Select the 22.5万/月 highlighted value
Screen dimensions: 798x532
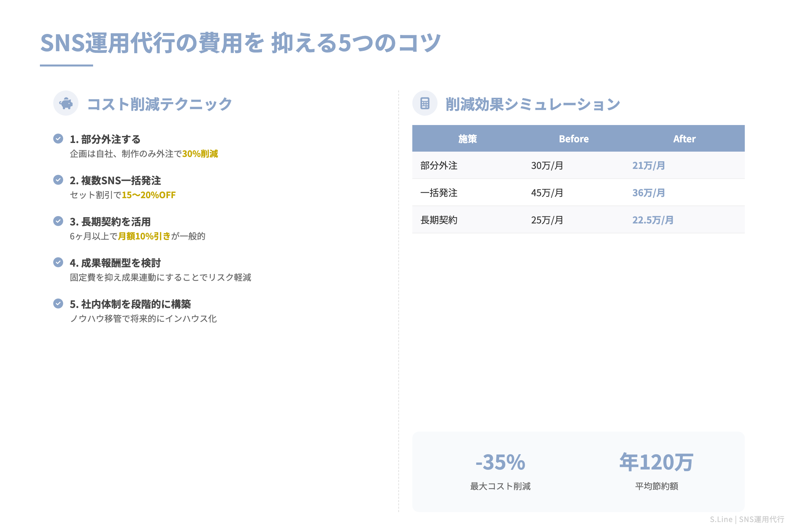pos(652,220)
